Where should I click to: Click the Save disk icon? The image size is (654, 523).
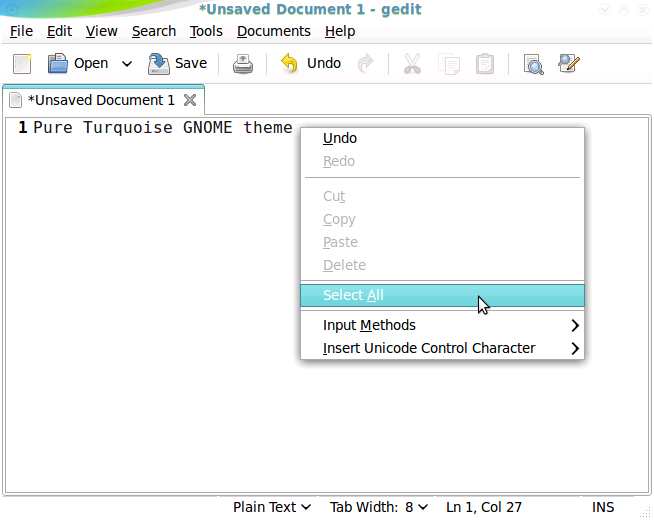158,64
